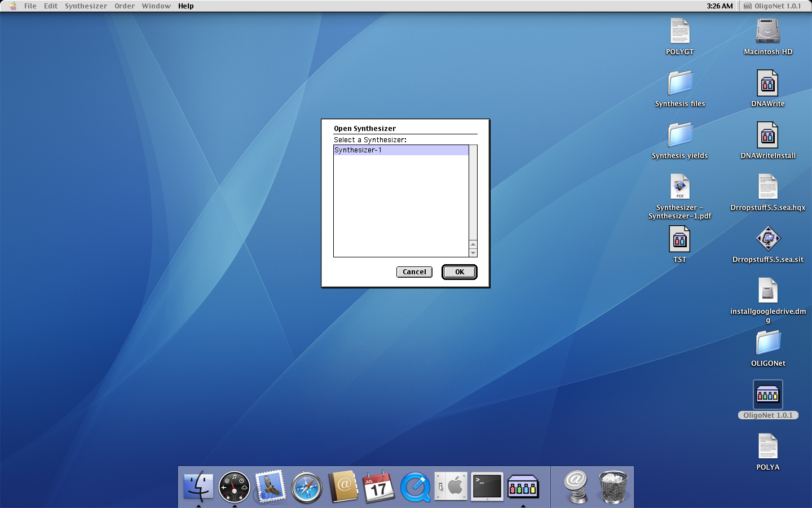Open the OligoNet 1.0.1 application menu
This screenshot has width=812, height=508.
(x=772, y=6)
